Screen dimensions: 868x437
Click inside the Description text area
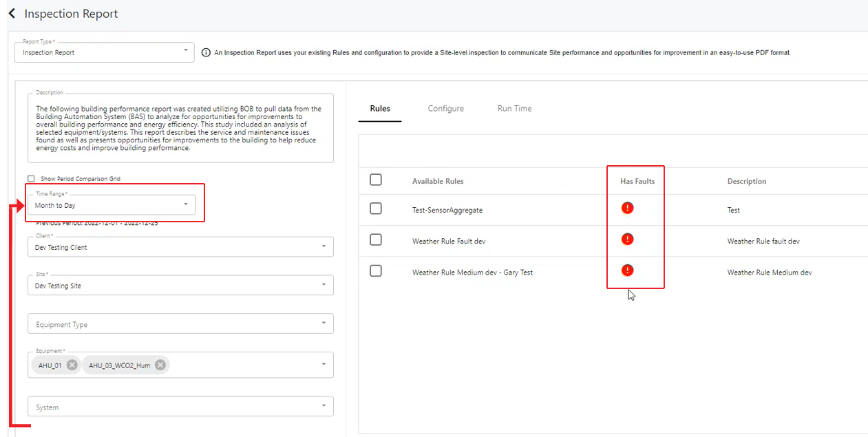pos(180,128)
